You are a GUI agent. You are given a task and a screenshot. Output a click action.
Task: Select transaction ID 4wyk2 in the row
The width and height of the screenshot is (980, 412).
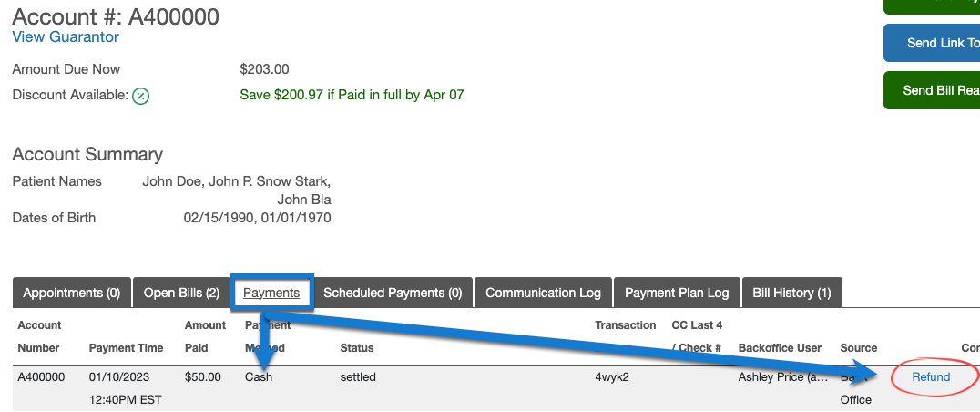[610, 377]
